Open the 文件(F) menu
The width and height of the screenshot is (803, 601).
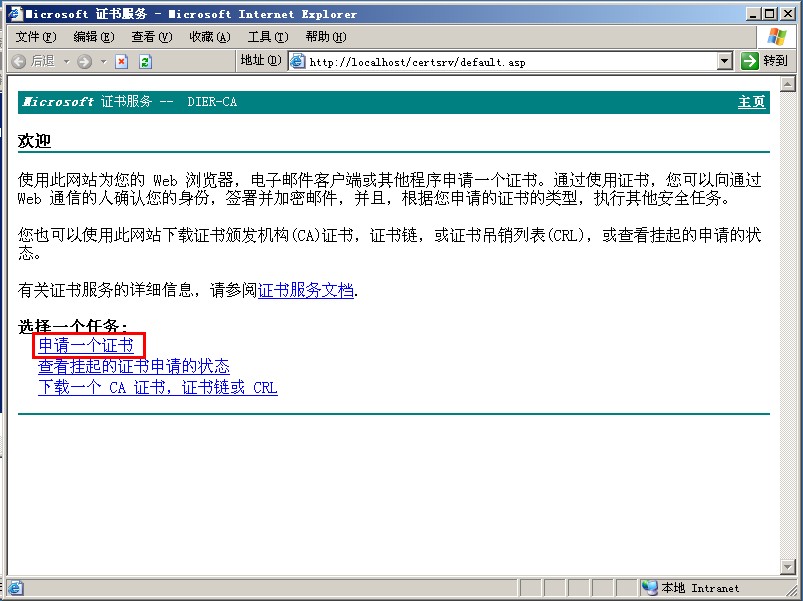(35, 37)
